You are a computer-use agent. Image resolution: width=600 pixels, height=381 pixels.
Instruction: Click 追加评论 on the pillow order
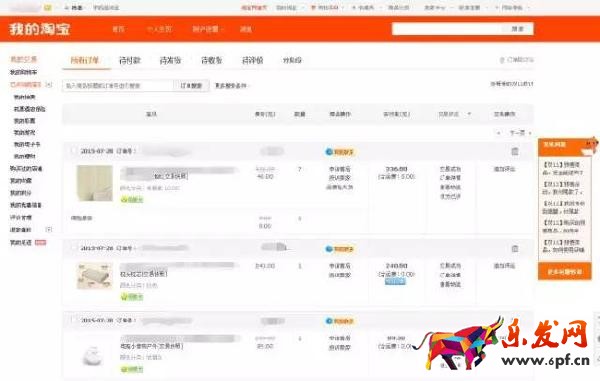(504, 265)
